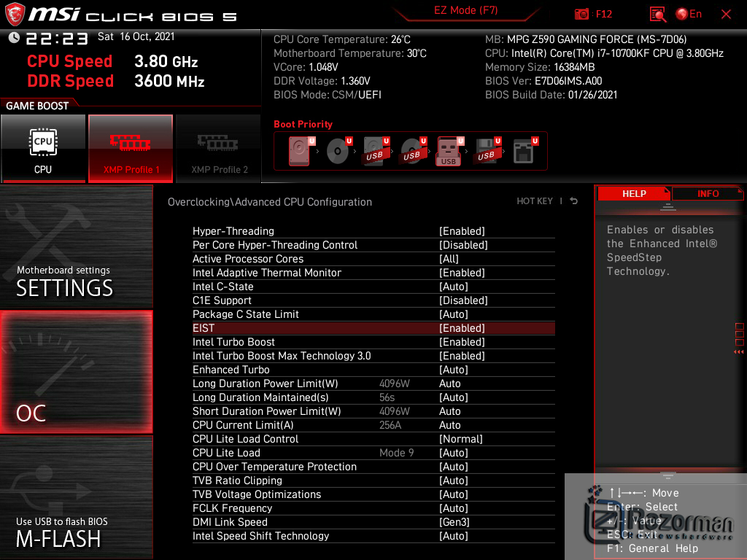Open the M-FLASH BIOS flashing section
The width and height of the screenshot is (747, 560).
[x=76, y=497]
